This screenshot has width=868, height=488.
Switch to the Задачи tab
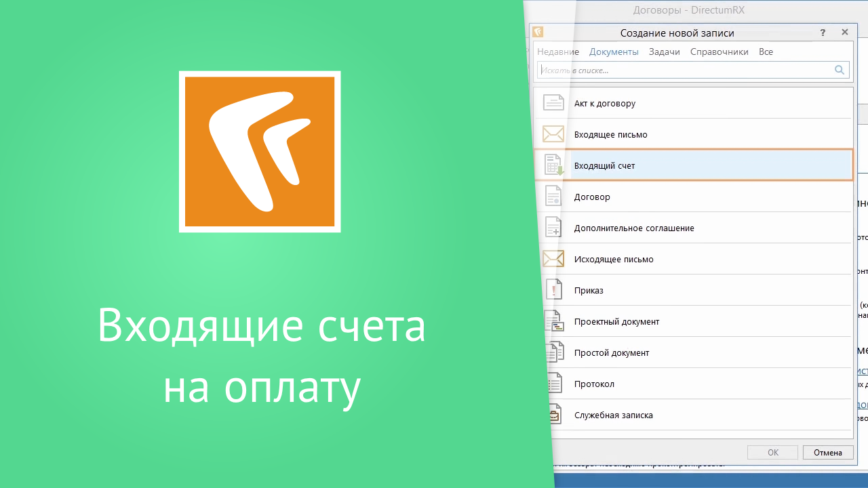(x=665, y=52)
